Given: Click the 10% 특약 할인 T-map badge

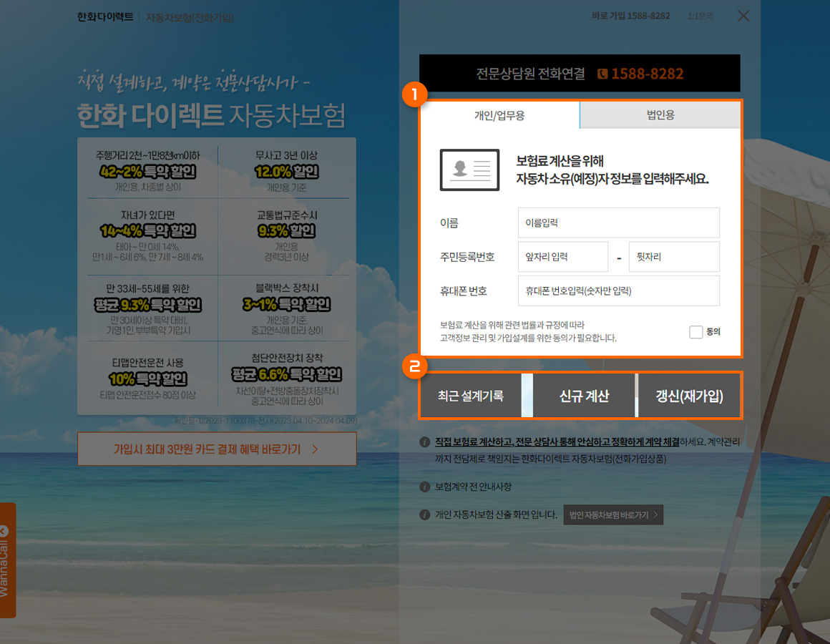Looking at the screenshot, I should pyautogui.click(x=147, y=379).
